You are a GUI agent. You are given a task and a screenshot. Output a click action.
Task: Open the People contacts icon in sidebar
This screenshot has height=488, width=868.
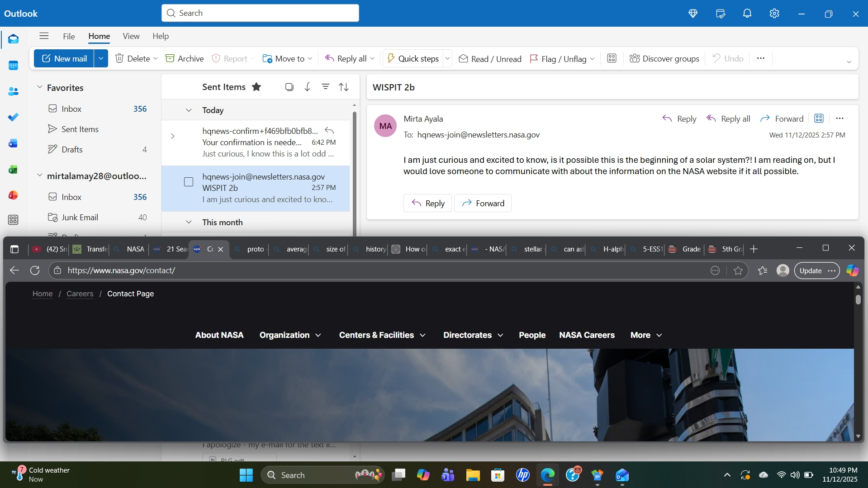[x=13, y=91]
